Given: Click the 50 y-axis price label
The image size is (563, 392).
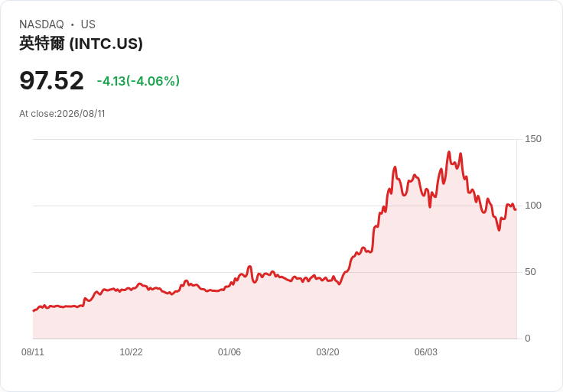Looking at the screenshot, I should [530, 272].
